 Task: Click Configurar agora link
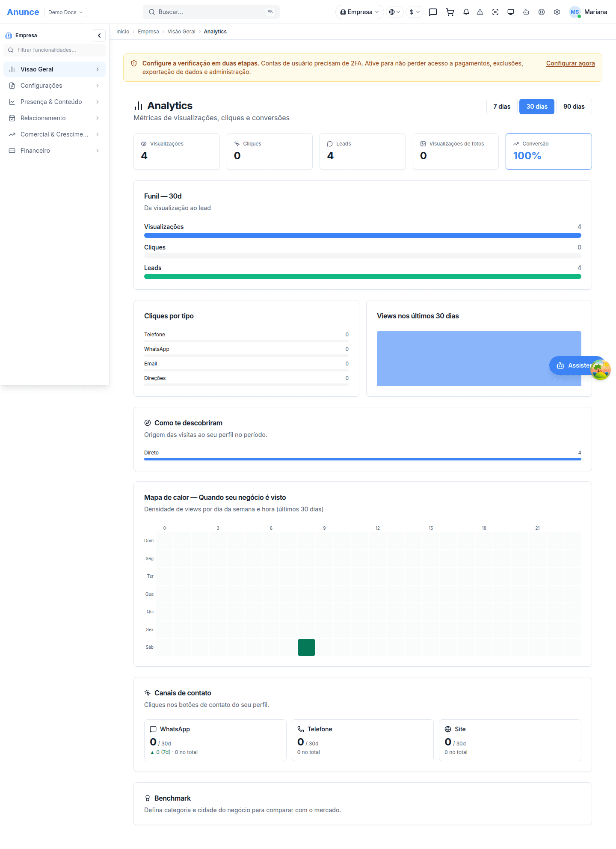click(x=570, y=63)
